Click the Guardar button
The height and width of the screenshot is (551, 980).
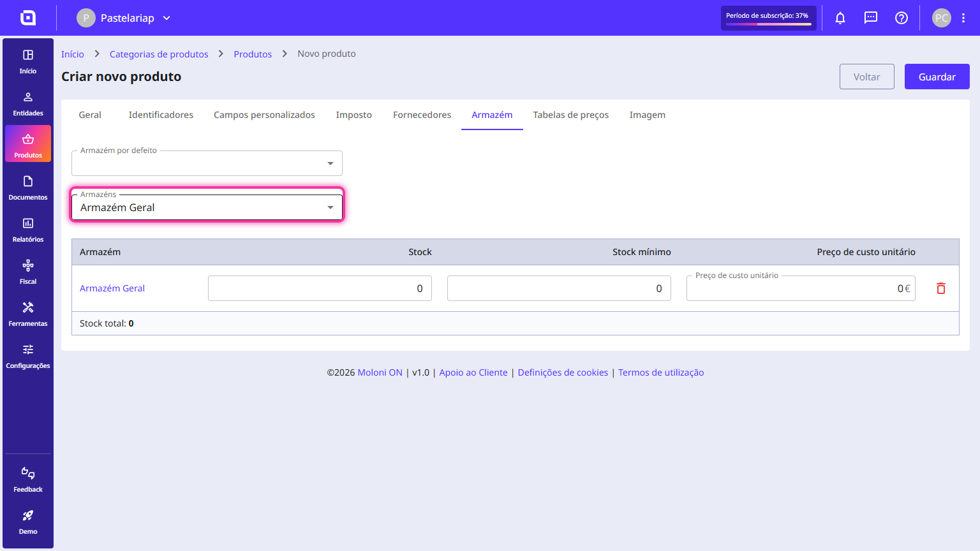[937, 77]
